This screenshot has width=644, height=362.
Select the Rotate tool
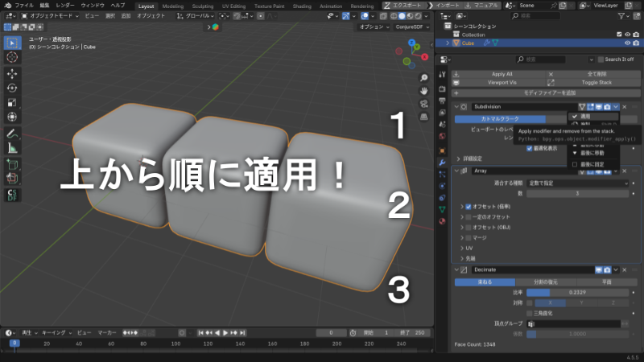(x=12, y=88)
